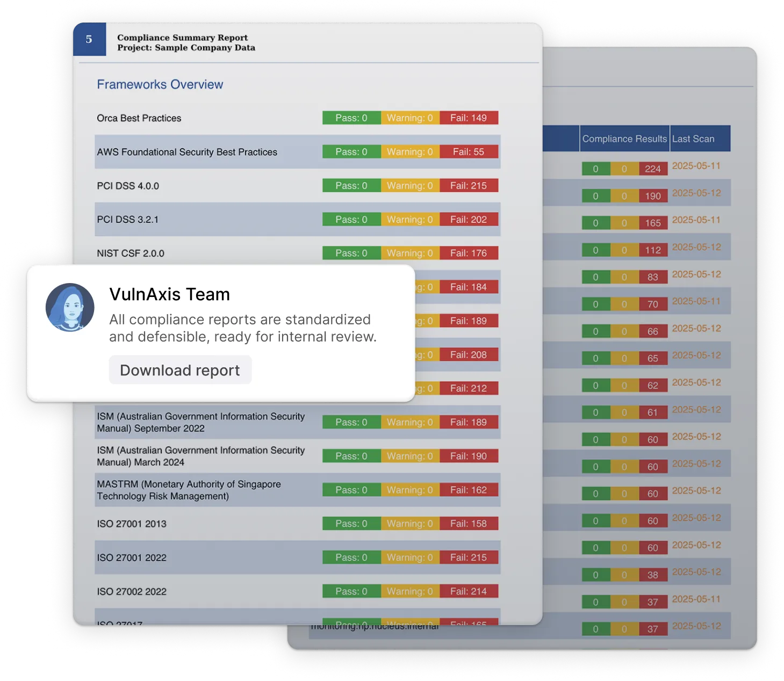Click Compliance Results column header in back report

tap(624, 139)
